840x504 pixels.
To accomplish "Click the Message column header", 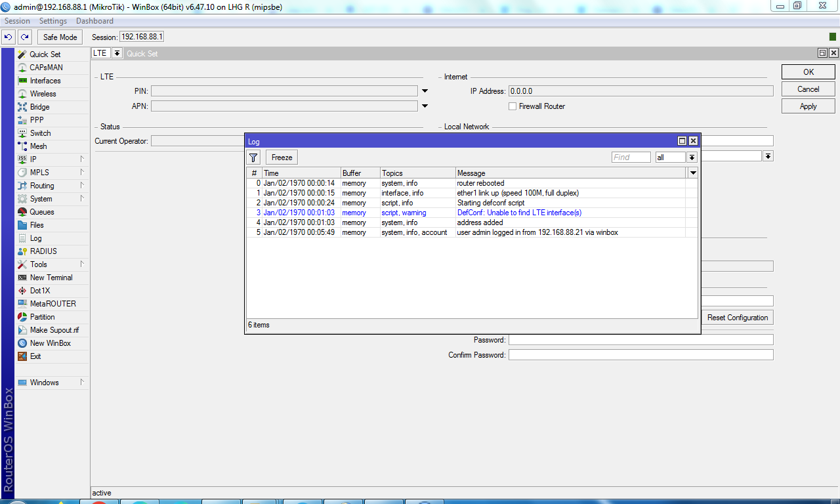I will point(571,173).
